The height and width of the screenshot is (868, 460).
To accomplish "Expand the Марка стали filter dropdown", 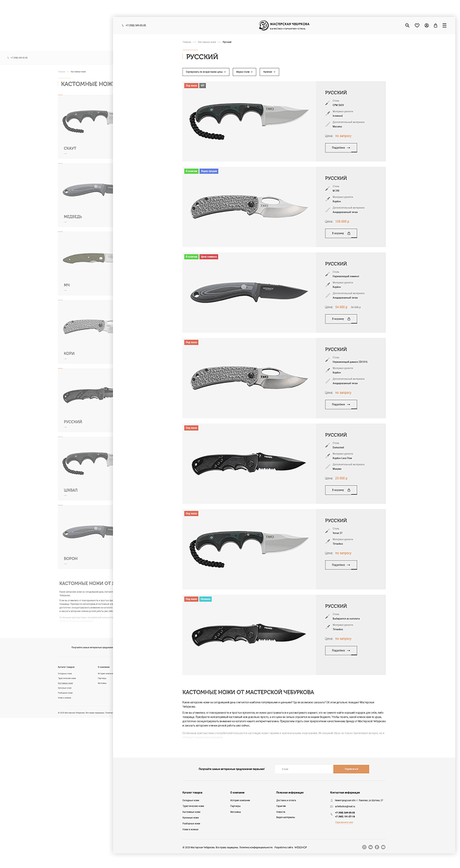I will click(x=245, y=72).
